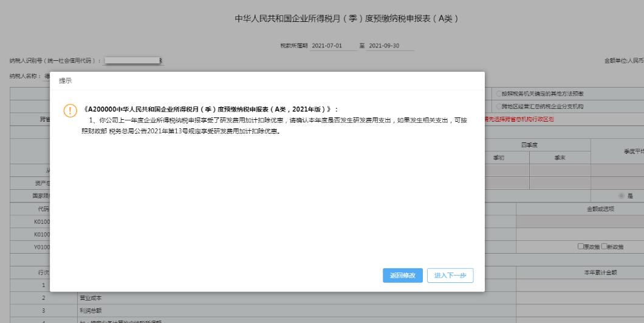Select 按照税务机关确定的其他方法预缴 radio option
Screen dimensions: 644x323
[x=500, y=94]
